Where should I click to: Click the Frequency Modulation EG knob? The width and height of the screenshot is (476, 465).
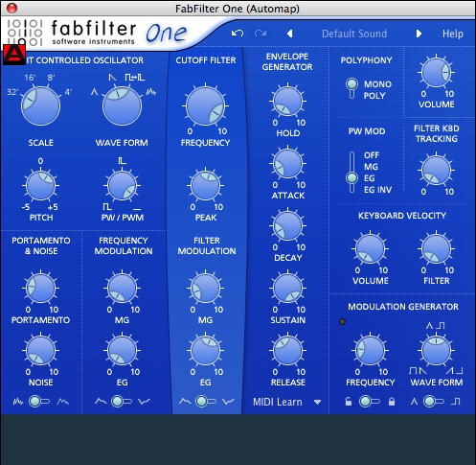[122, 350]
